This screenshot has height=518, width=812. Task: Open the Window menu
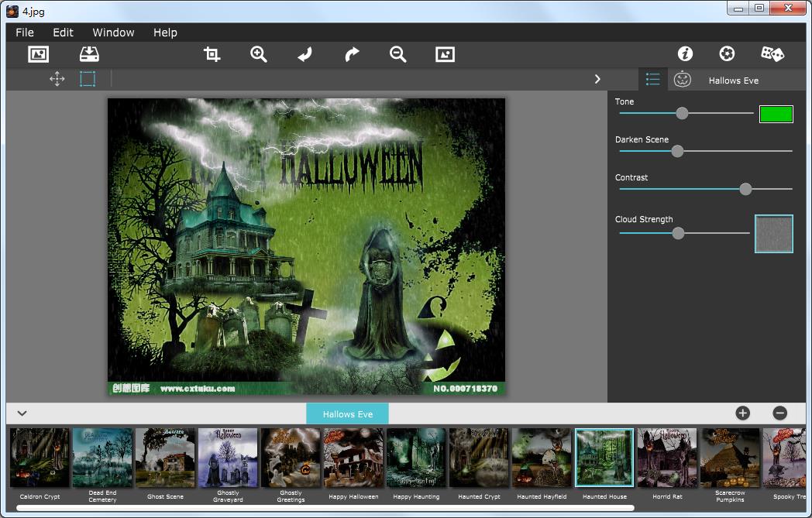tap(113, 33)
